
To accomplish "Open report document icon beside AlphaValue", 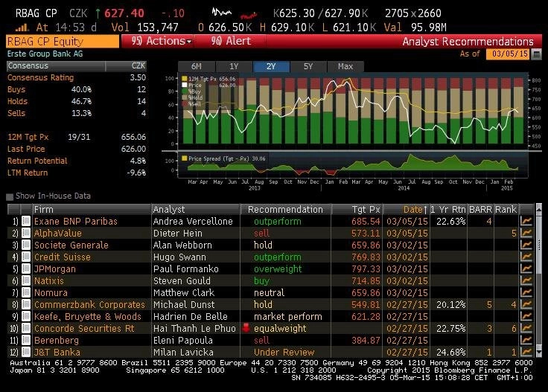I will 26,233.
